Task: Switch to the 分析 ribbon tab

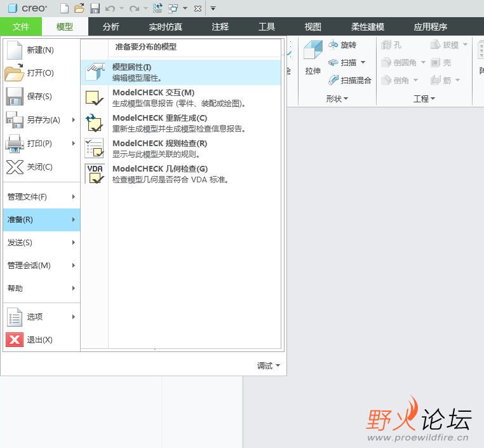Action: pyautogui.click(x=111, y=27)
